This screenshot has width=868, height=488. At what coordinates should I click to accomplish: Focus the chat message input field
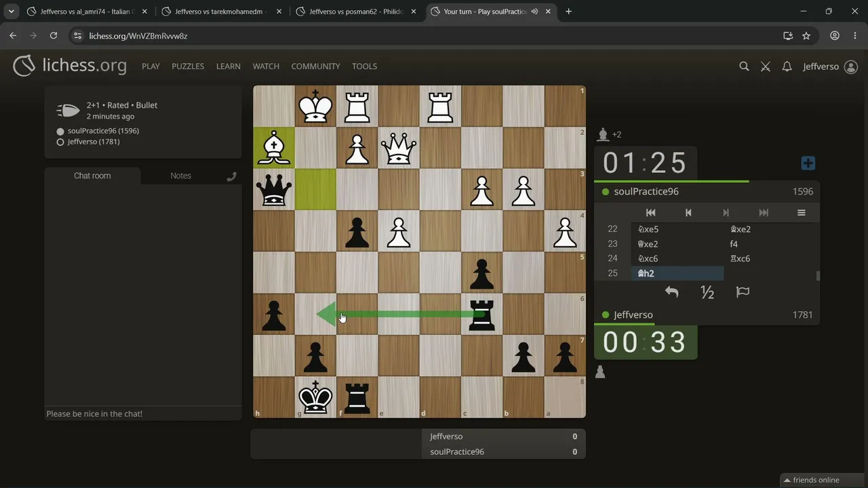[x=142, y=413]
